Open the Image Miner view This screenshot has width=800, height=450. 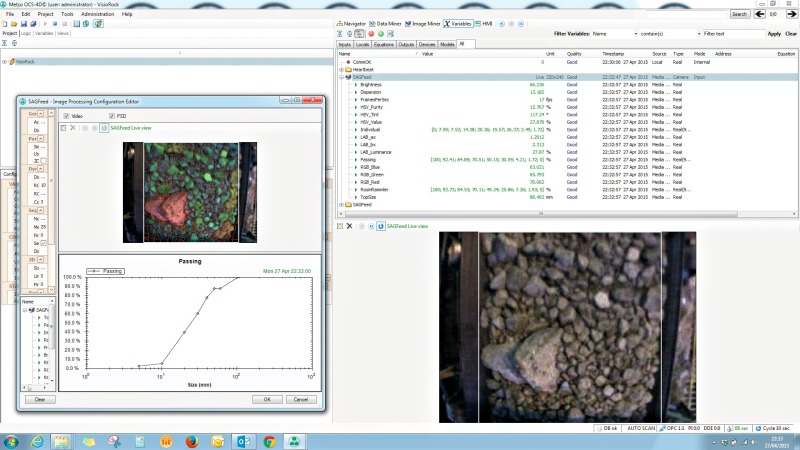[422, 22]
